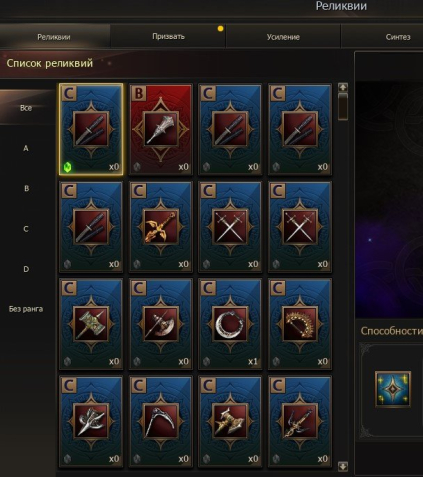
Task: Show all relics with Все filter
Action: 26,108
